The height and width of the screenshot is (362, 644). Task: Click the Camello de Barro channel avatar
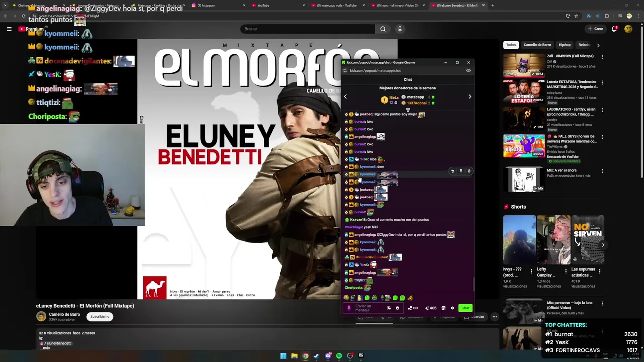coord(41,316)
